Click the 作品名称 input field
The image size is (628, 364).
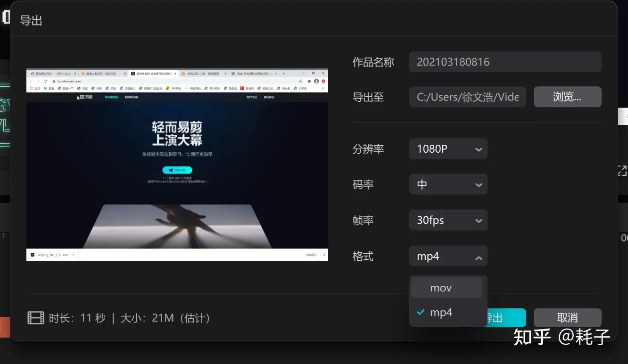click(x=505, y=62)
